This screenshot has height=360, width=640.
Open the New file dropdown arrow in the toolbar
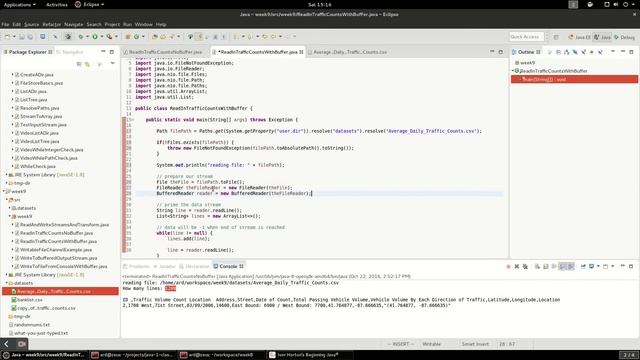(14, 37)
